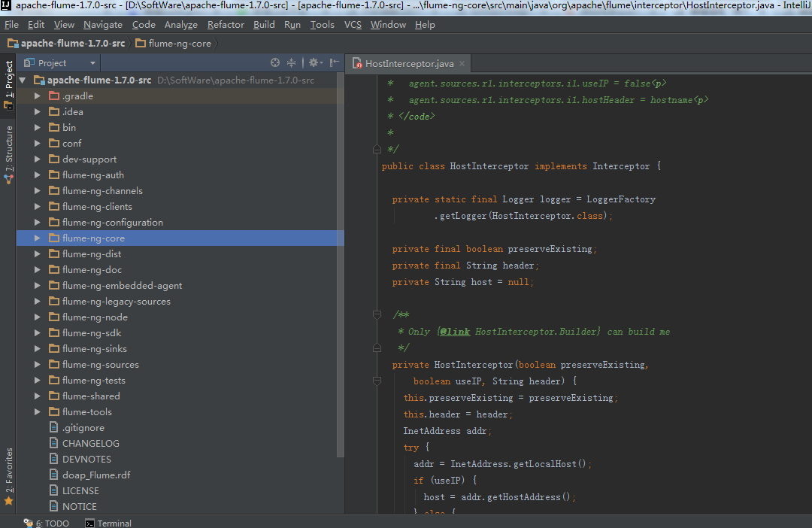Select the DEVNOTES file icon

tap(54, 459)
